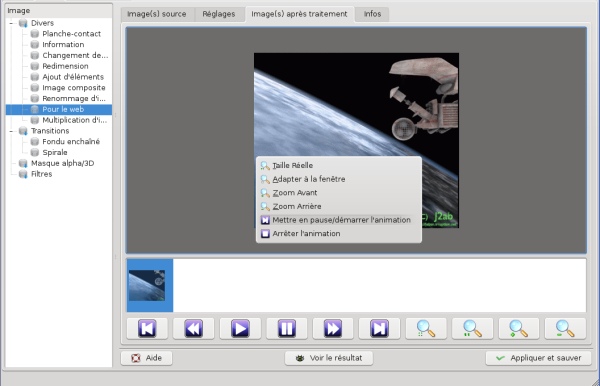Pick Zoom Avant from the context menu
This screenshot has height=386, width=600.
click(x=339, y=192)
